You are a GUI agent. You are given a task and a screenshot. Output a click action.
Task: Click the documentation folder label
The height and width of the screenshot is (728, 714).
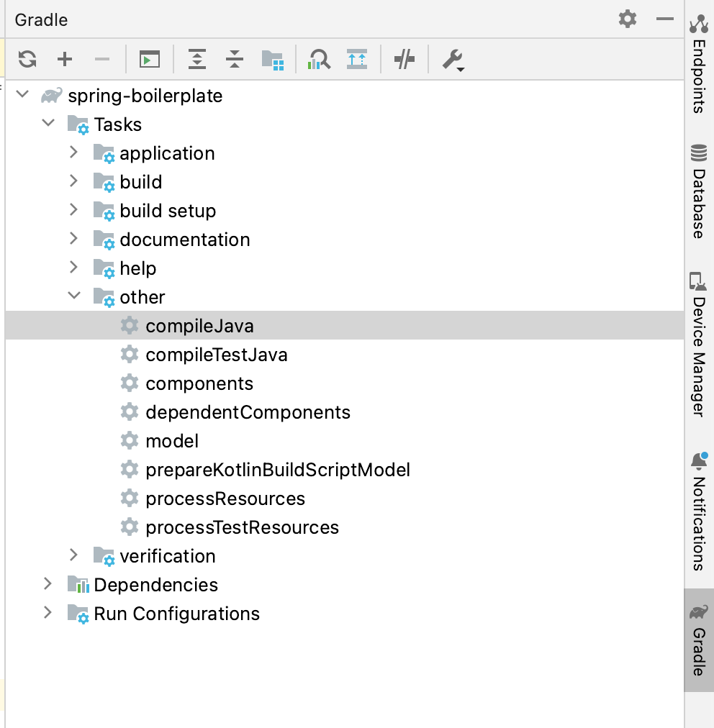185,240
